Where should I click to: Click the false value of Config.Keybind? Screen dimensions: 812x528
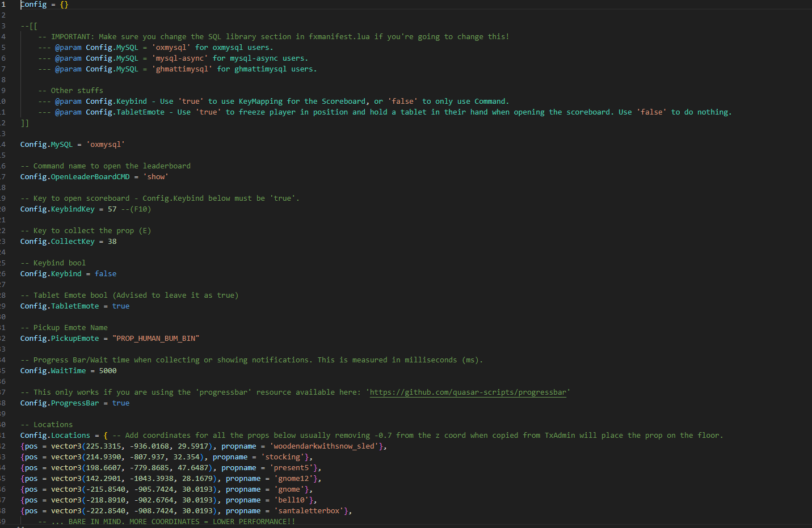tap(106, 274)
